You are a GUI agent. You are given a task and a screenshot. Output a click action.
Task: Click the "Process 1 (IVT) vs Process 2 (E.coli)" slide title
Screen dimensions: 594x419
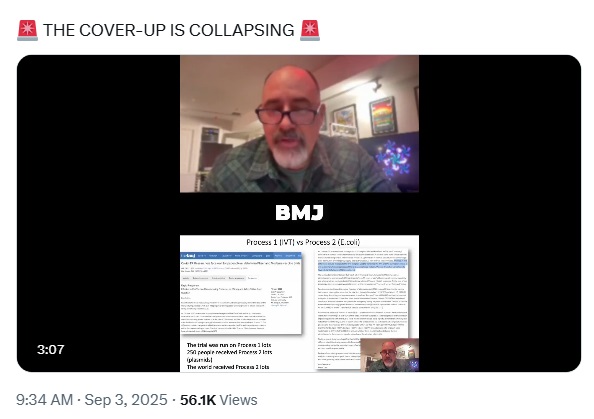pos(303,242)
